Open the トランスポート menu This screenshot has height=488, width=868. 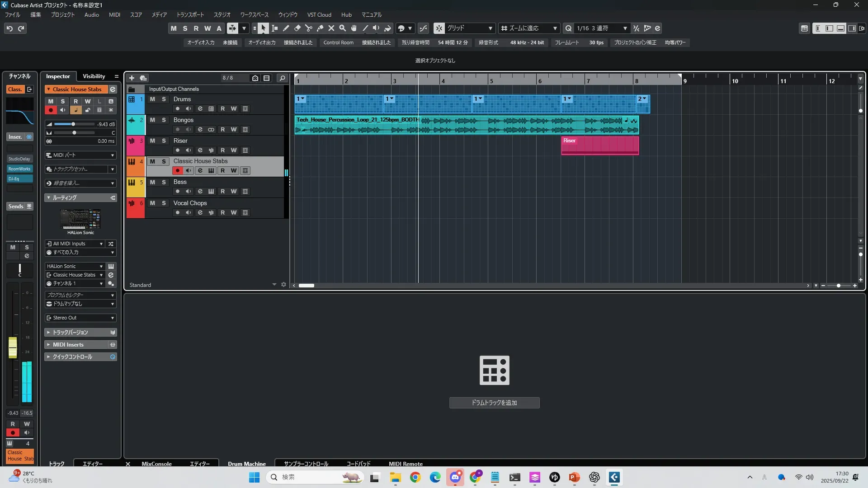pos(190,15)
